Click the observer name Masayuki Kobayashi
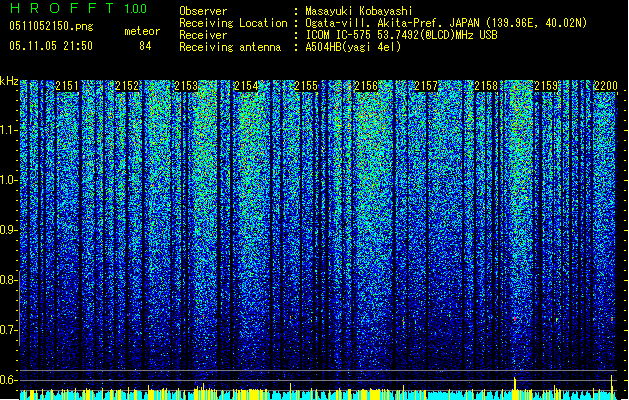 click(359, 11)
